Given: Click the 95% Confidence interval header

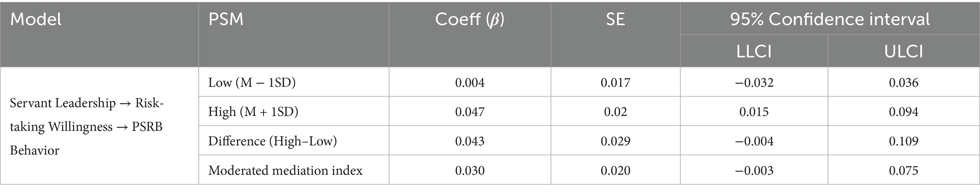Looking at the screenshot, I should [x=830, y=20].
